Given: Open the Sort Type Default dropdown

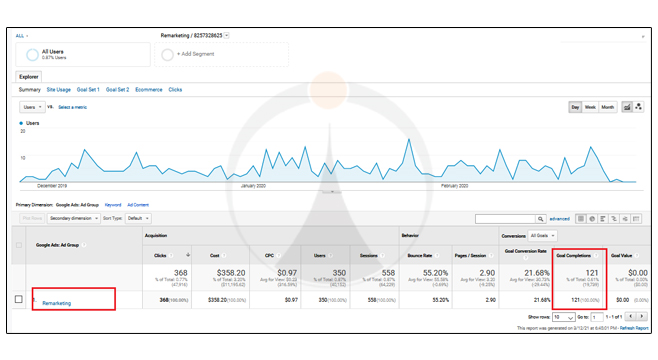Looking at the screenshot, I should tap(138, 219).
